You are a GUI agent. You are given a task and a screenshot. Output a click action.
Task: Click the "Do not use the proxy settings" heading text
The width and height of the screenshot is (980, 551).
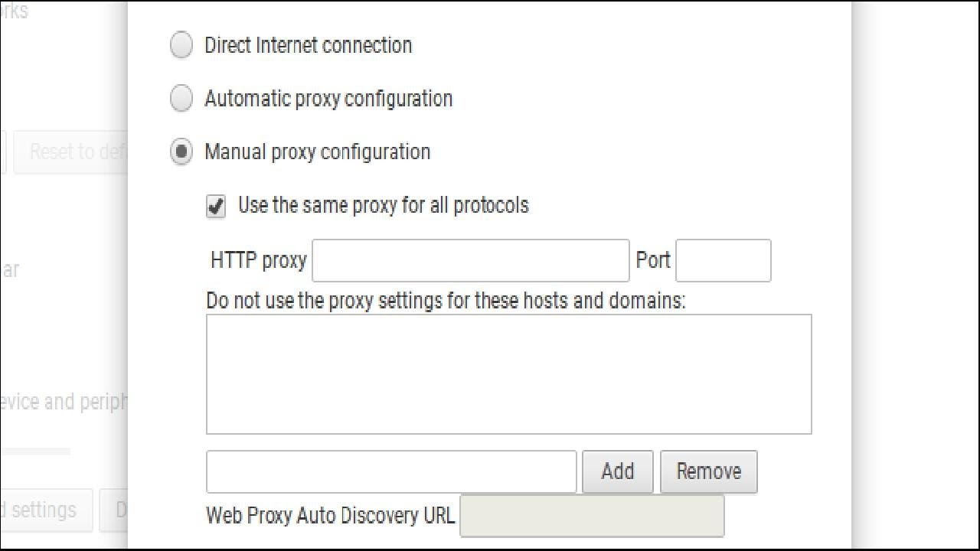coord(445,300)
